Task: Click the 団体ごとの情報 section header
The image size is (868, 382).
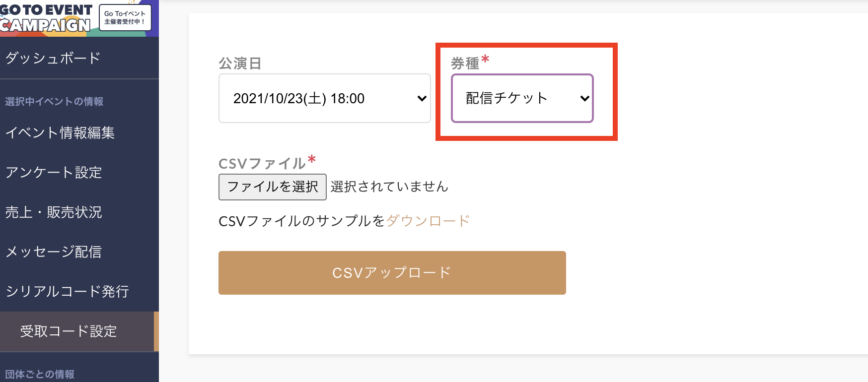Action: pos(40,374)
